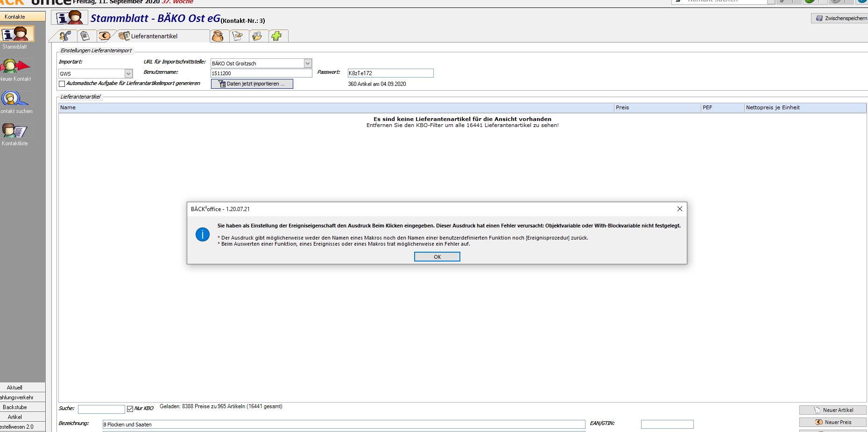Viewport: 868px width, 432px height.
Task: Enable automatic Lieferantartikelimport task checkbox
Action: pos(62,84)
